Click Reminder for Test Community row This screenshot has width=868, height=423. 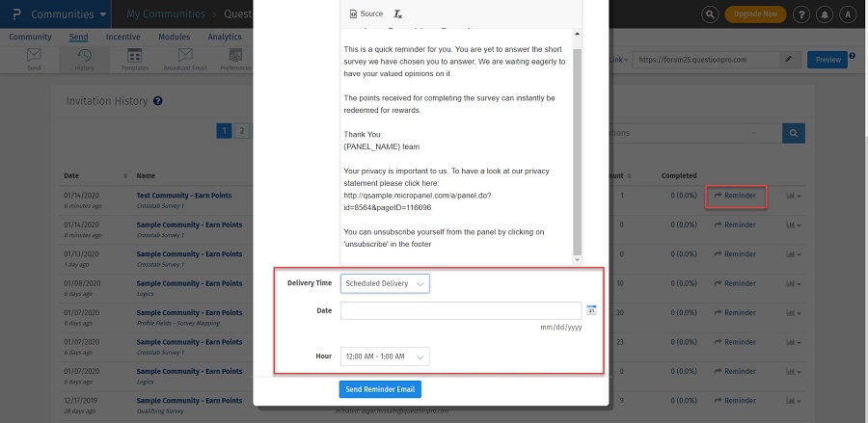point(735,196)
